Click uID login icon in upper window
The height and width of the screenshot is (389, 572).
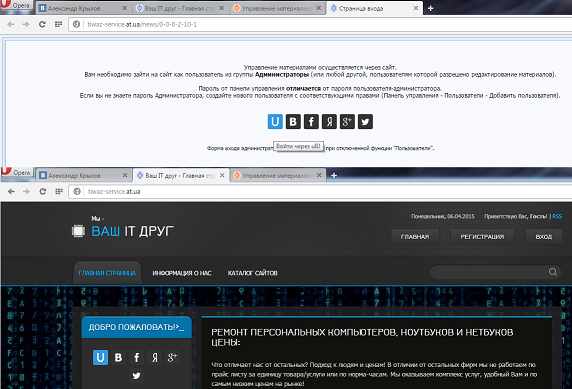click(275, 122)
